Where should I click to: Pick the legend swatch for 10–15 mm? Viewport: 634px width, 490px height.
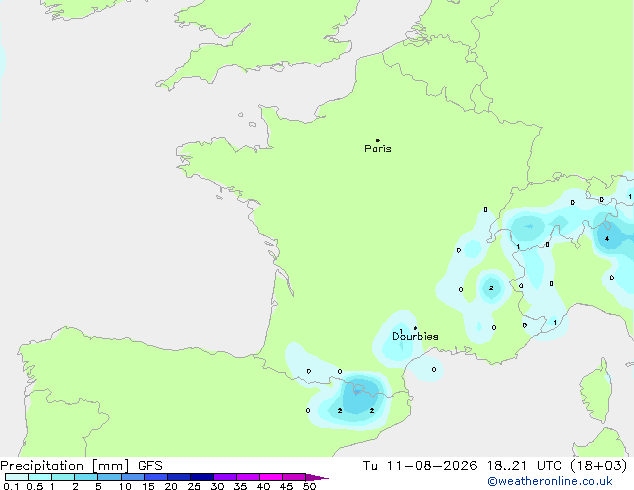133,477
